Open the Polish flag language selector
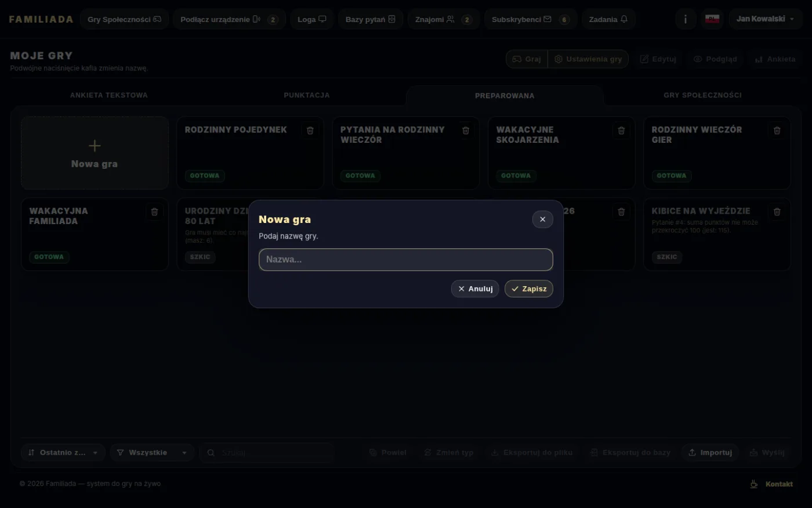Screen dimensions: 812x508 point(712,19)
